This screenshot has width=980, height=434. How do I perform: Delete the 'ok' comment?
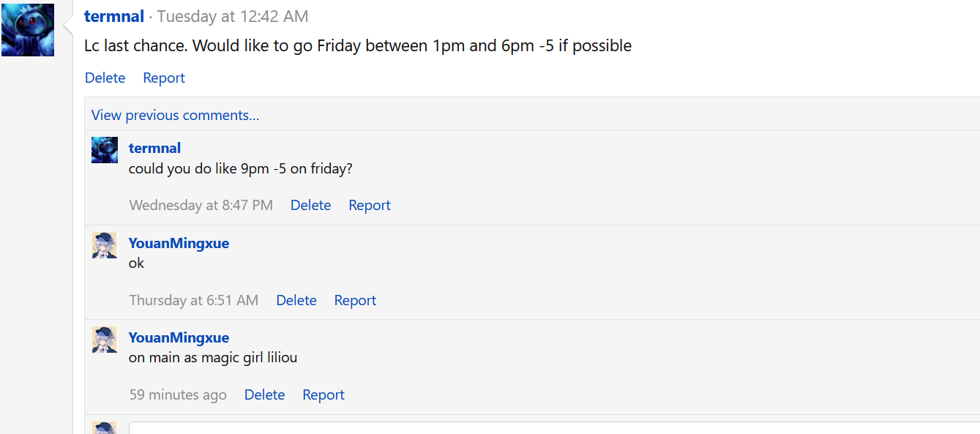tap(296, 300)
